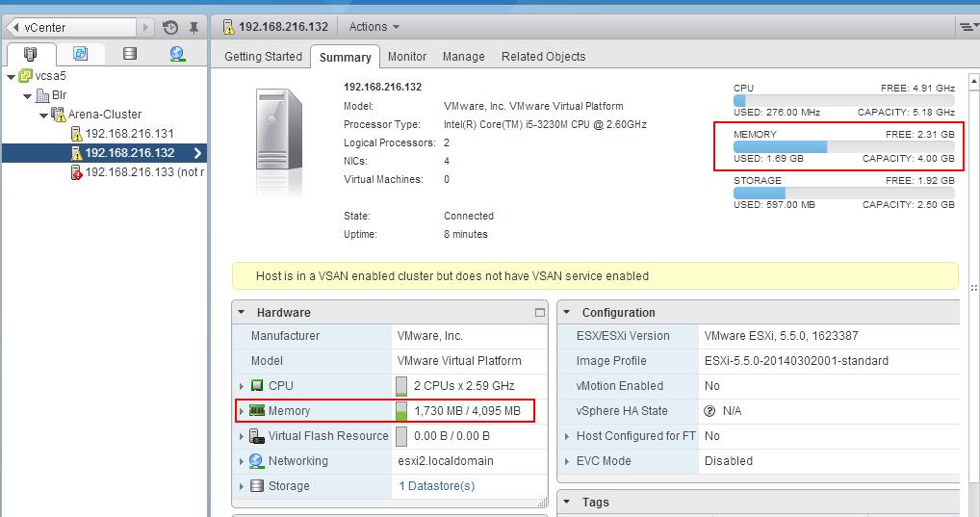Click the Uptime 8 minutes value
Screen dimensions: 980x517
[x=466, y=234]
